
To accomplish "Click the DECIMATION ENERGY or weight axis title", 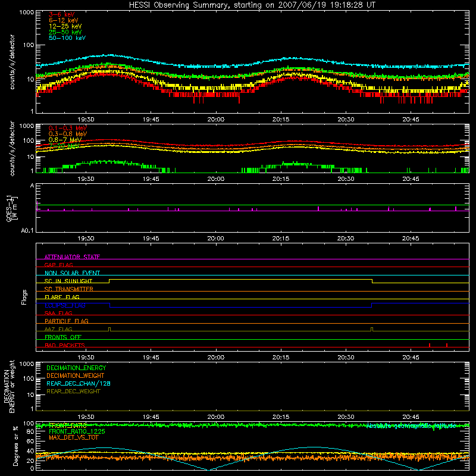I will (9, 386).
